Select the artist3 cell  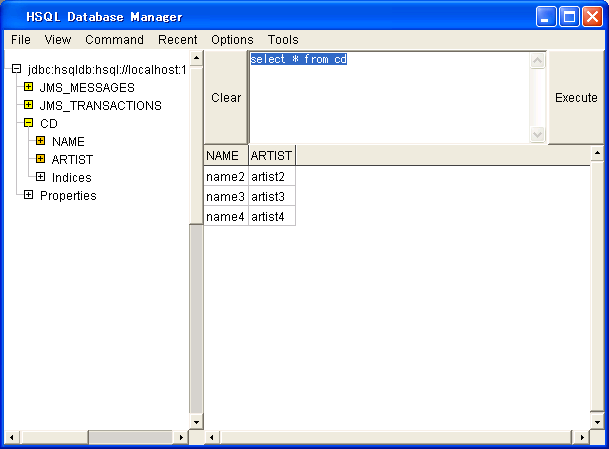tap(272, 197)
